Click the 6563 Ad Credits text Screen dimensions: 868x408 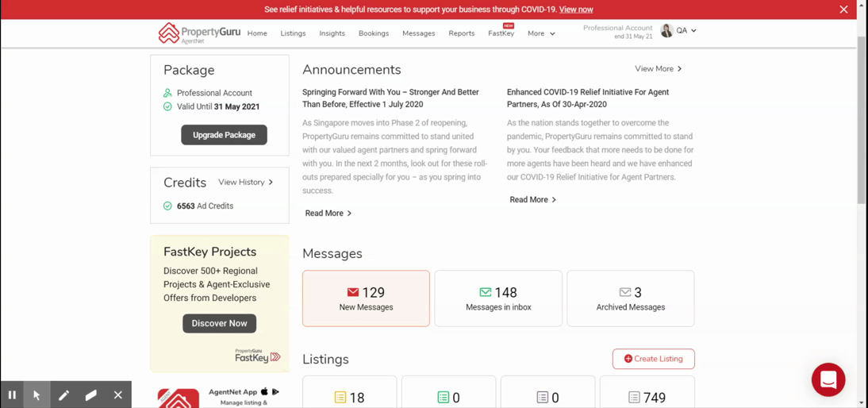click(x=205, y=206)
